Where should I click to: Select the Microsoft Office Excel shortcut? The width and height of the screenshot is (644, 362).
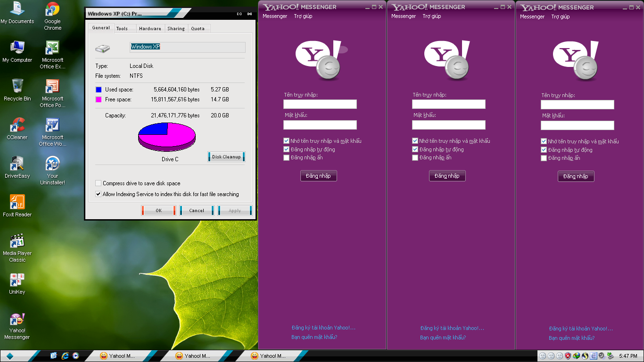pyautogui.click(x=52, y=55)
